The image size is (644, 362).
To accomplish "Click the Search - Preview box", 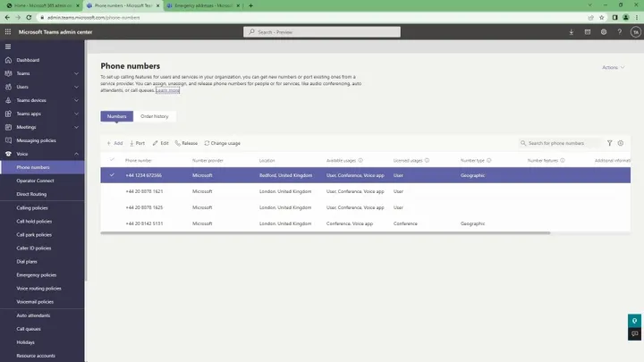I will (322, 32).
